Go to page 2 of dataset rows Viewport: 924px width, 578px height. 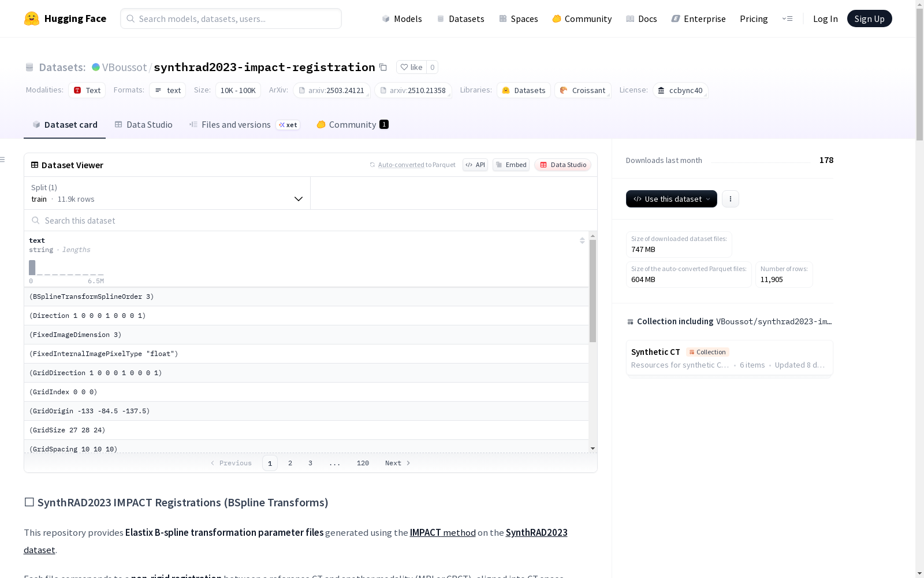point(290,463)
